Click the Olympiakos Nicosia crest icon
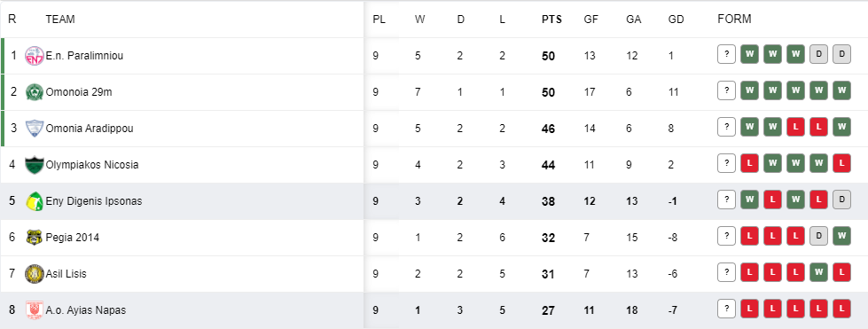The width and height of the screenshot is (868, 329). [x=35, y=165]
